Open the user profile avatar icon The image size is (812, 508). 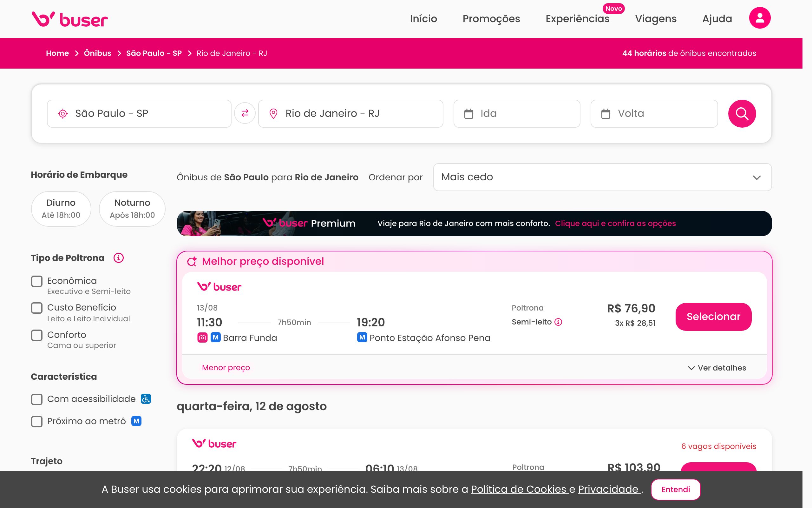760,18
